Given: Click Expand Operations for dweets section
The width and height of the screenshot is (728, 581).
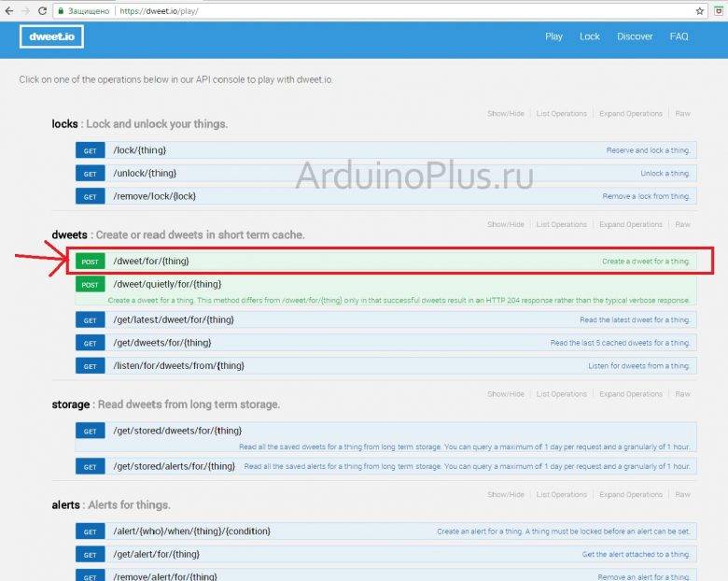Looking at the screenshot, I should coord(631,224).
